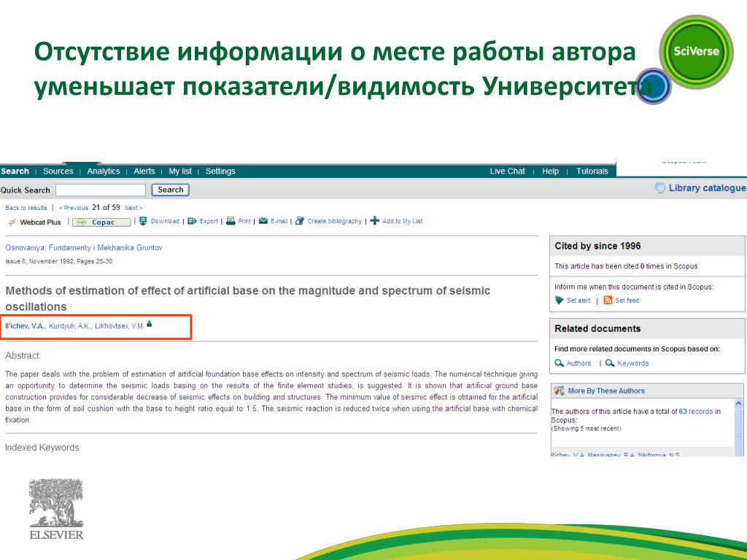This screenshot has height=560, width=747.
Task: Click the More By These Authors icon
Action: (x=559, y=391)
